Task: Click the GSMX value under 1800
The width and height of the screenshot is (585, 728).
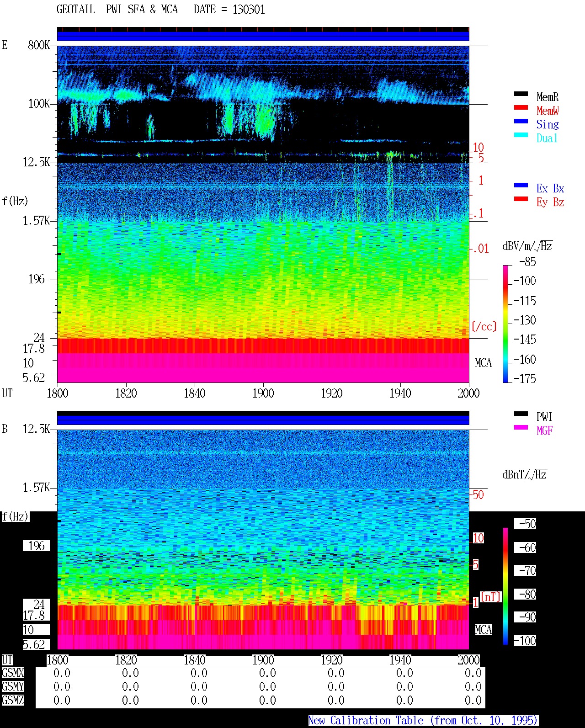Action: (x=62, y=673)
